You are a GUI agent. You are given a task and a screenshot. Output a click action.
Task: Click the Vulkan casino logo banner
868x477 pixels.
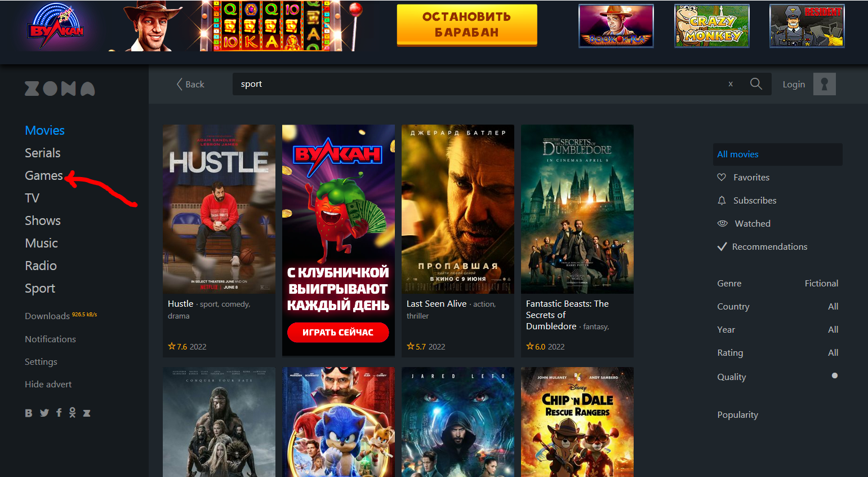tap(56, 27)
